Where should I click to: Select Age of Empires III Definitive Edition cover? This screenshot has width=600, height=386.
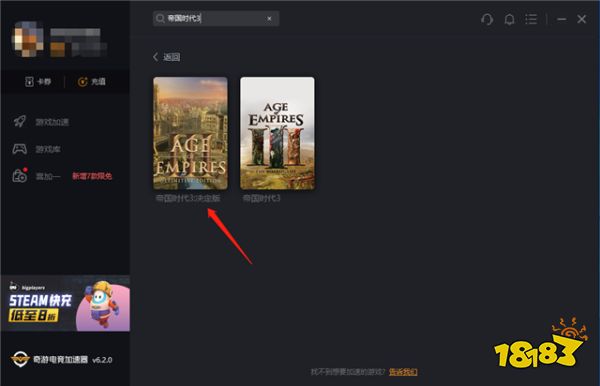(191, 133)
